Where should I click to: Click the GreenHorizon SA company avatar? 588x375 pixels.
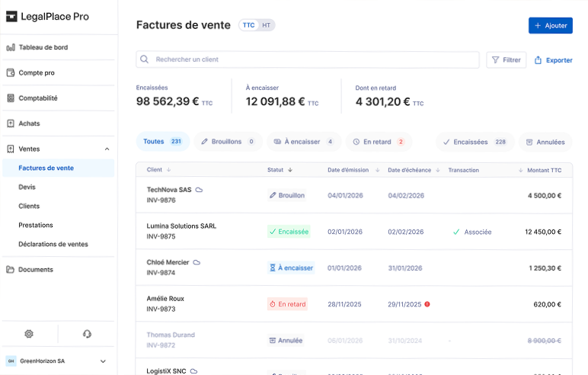(11, 361)
